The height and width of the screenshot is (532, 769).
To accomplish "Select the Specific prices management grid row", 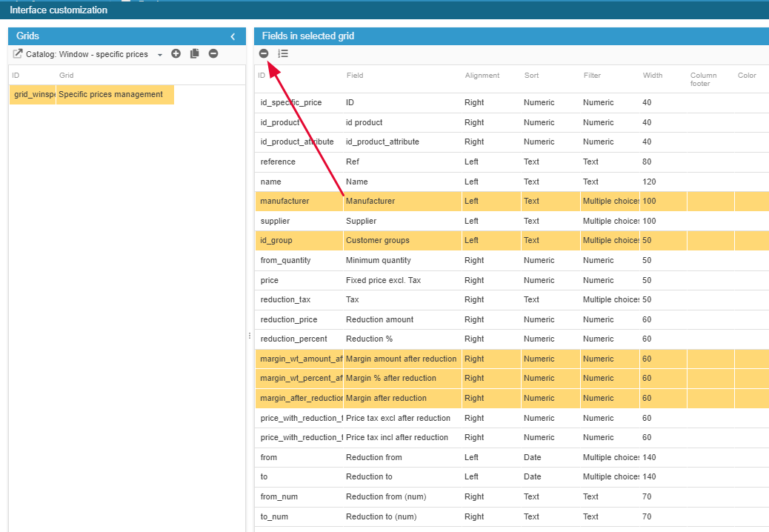I will pyautogui.click(x=110, y=95).
